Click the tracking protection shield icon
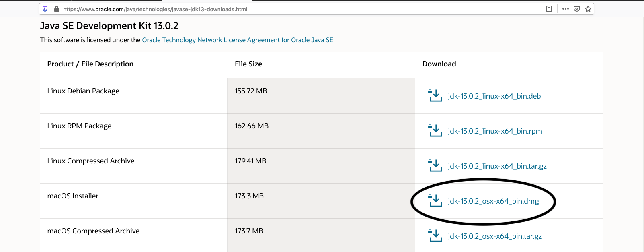The image size is (644, 252). coord(45,9)
